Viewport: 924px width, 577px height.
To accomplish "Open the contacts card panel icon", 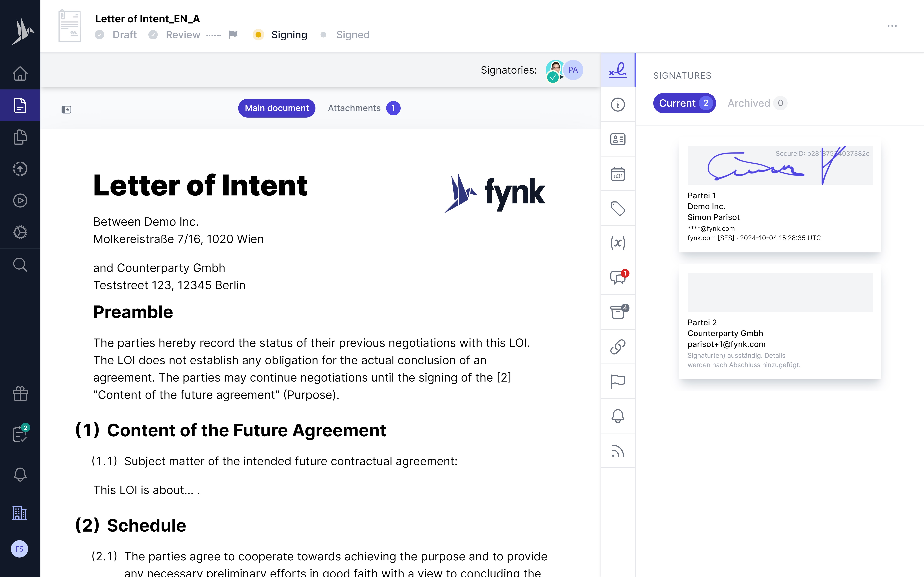I will click(x=617, y=139).
